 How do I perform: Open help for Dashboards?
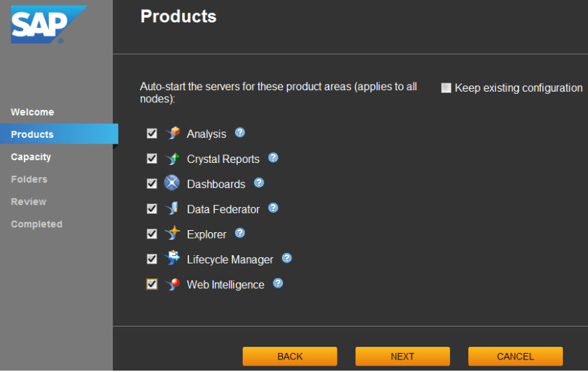259,183
